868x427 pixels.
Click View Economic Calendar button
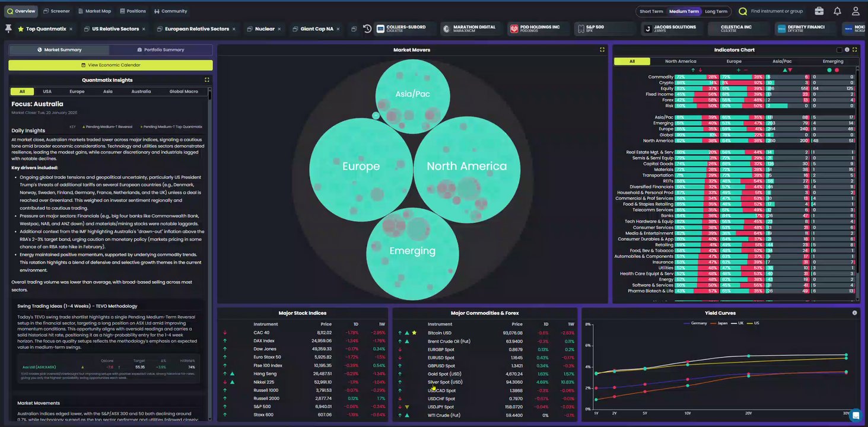click(x=110, y=65)
